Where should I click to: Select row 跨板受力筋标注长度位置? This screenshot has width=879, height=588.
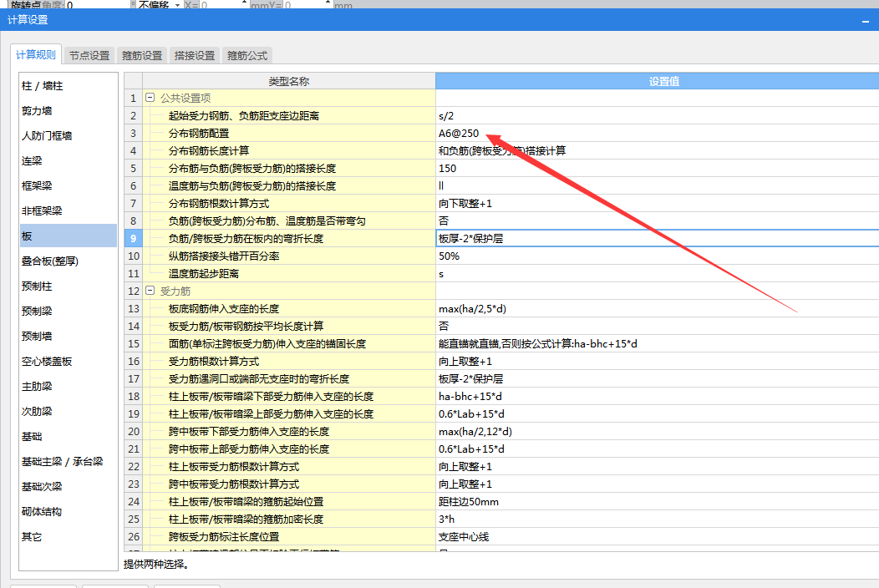[x=289, y=536]
